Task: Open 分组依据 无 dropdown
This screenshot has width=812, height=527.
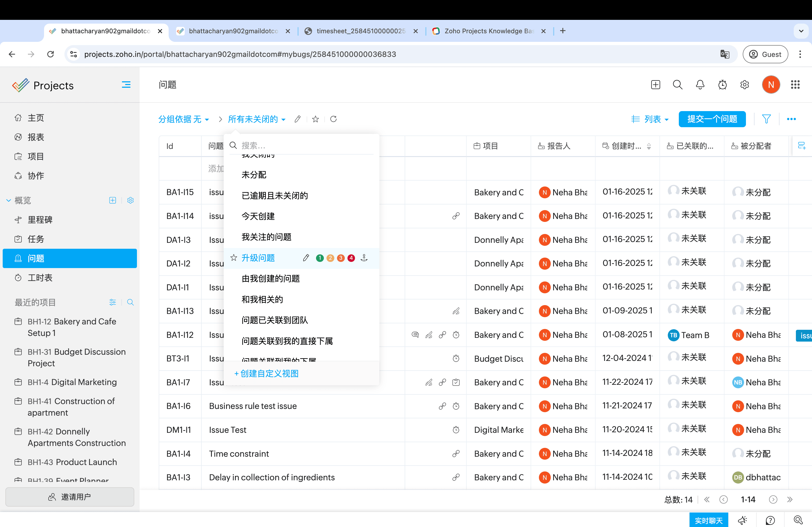Action: [183, 119]
